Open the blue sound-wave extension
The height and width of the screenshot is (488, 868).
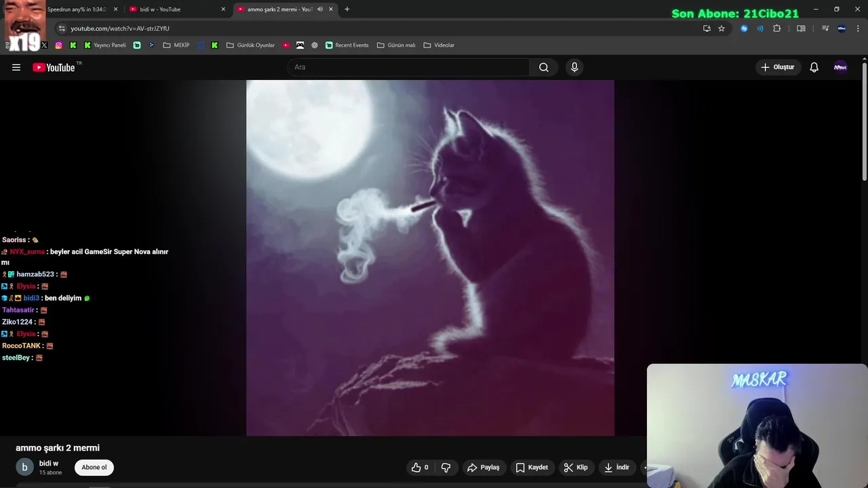coord(760,28)
